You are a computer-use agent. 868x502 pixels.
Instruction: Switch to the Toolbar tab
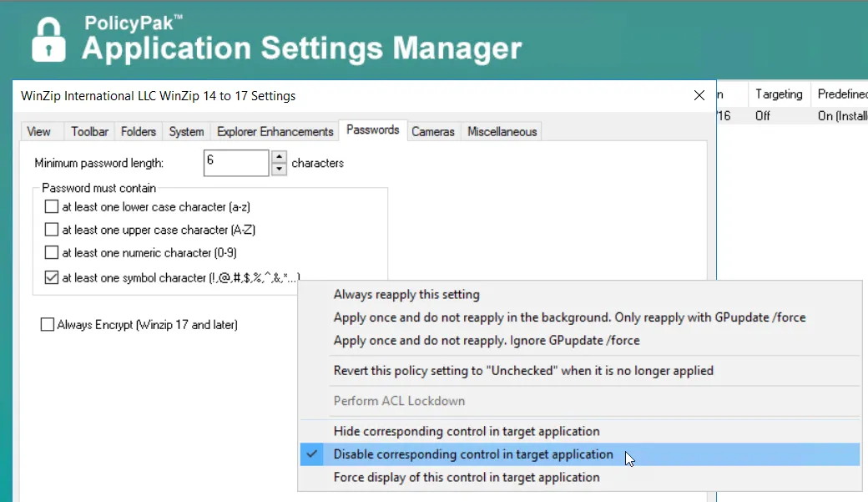click(x=89, y=132)
